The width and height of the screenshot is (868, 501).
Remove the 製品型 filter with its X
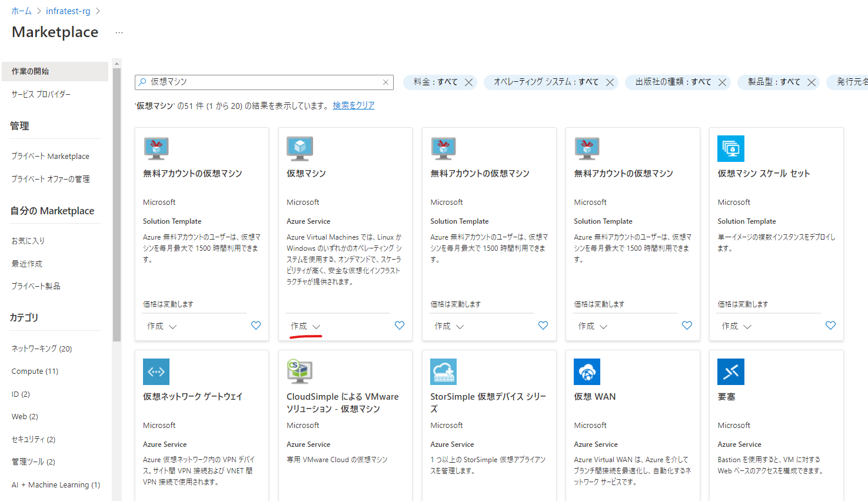click(812, 82)
